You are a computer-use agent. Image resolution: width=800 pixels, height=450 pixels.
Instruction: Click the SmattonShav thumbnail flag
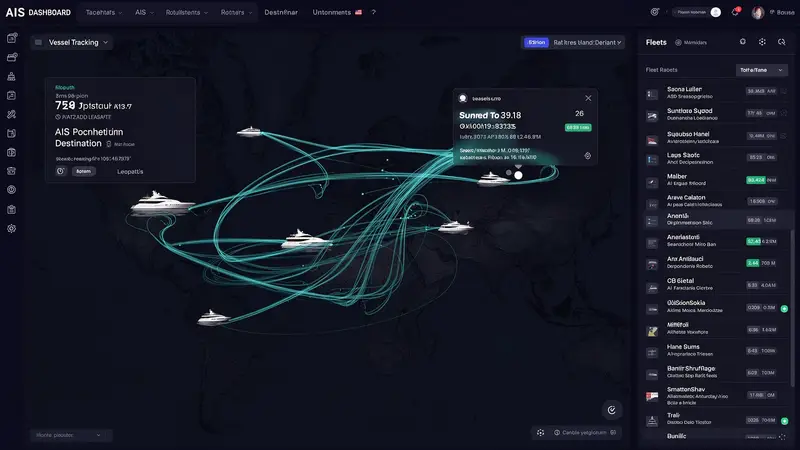[652, 396]
